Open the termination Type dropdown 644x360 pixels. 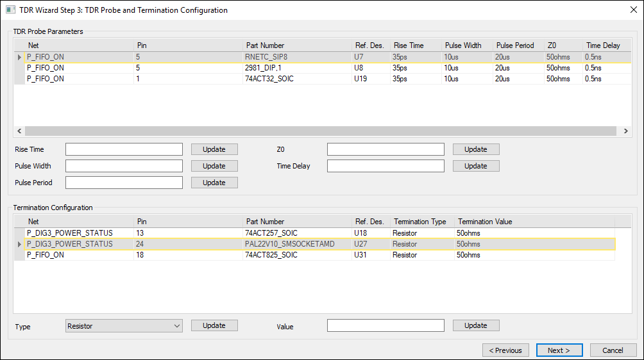pos(124,326)
